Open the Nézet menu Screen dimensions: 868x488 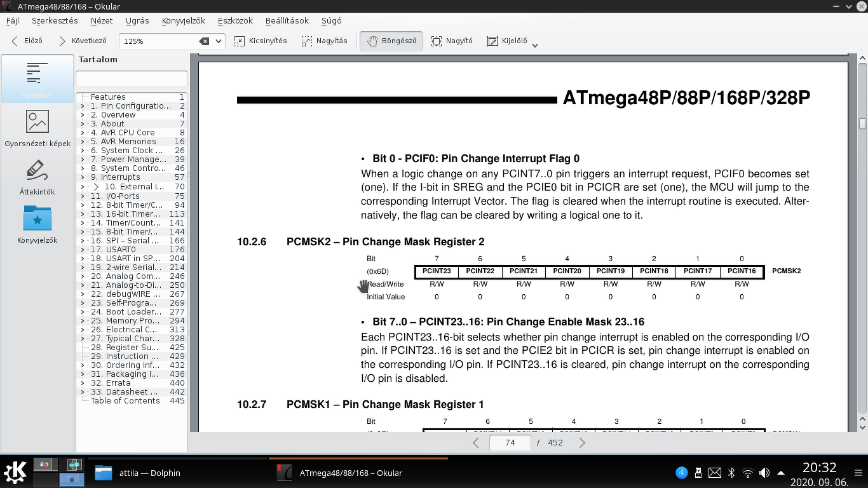point(102,20)
